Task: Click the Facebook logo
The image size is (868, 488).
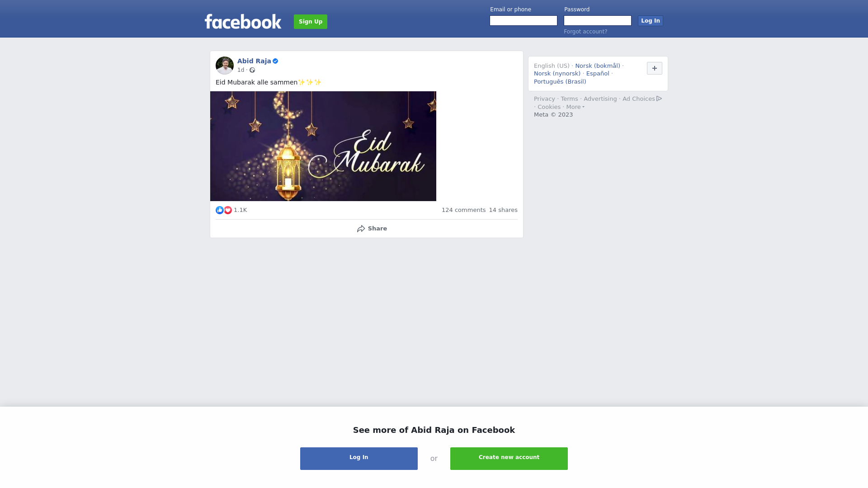Action: (243, 21)
